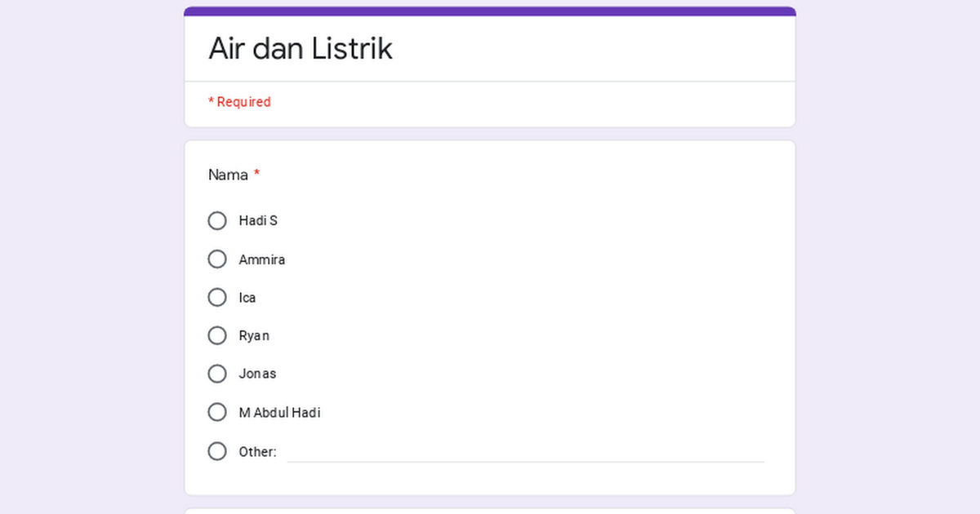
Task: Select the "Other:" radio option
Action: click(x=217, y=450)
